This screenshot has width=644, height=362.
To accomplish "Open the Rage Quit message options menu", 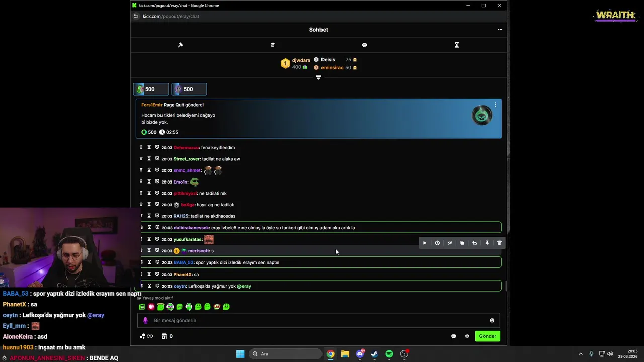I will coord(495,105).
